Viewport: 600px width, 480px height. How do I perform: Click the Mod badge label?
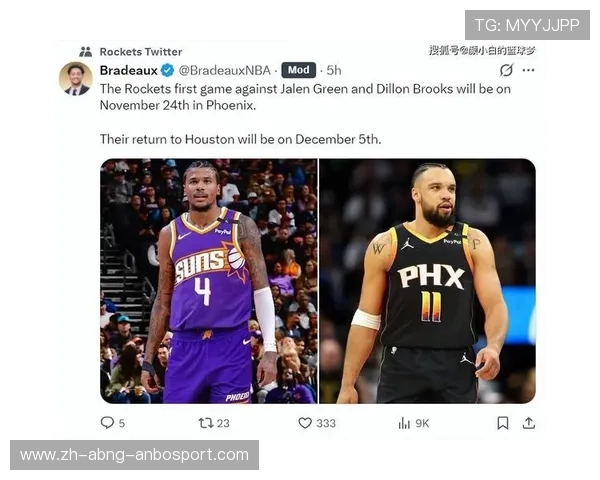(x=298, y=70)
